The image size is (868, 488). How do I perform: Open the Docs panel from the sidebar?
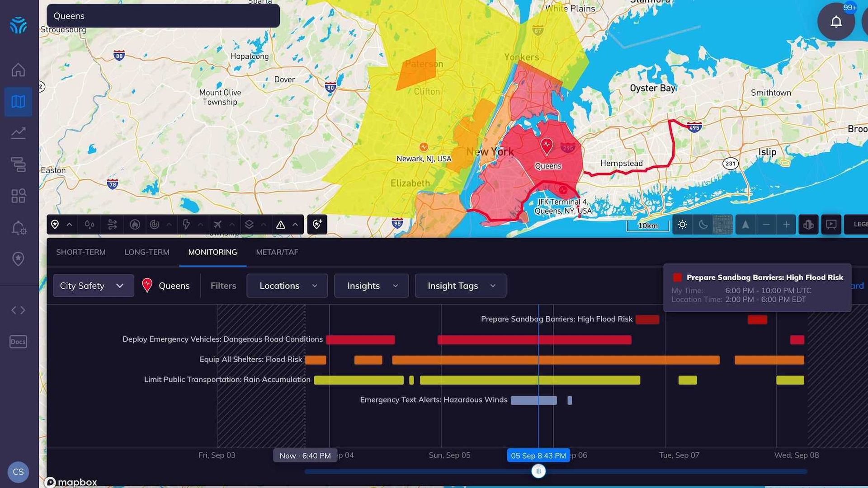18,342
